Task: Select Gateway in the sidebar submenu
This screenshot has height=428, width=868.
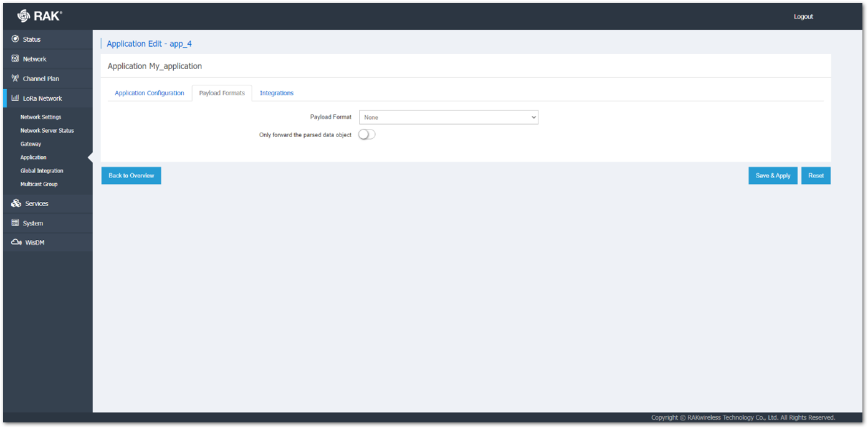Action: pos(31,143)
